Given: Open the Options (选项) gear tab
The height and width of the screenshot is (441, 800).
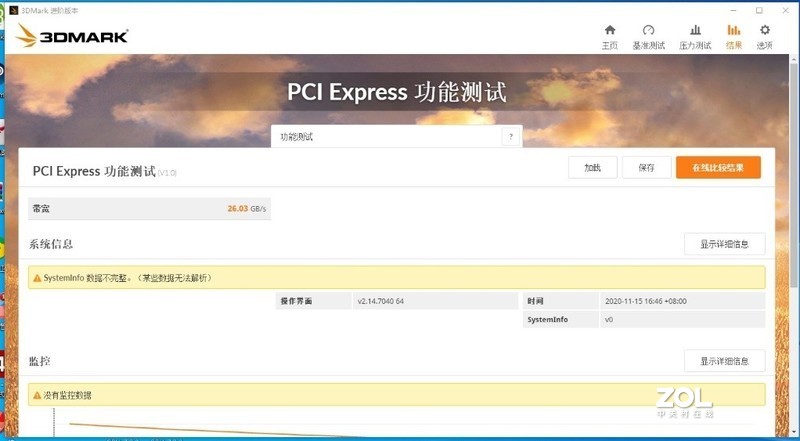Looking at the screenshot, I should click(x=764, y=37).
